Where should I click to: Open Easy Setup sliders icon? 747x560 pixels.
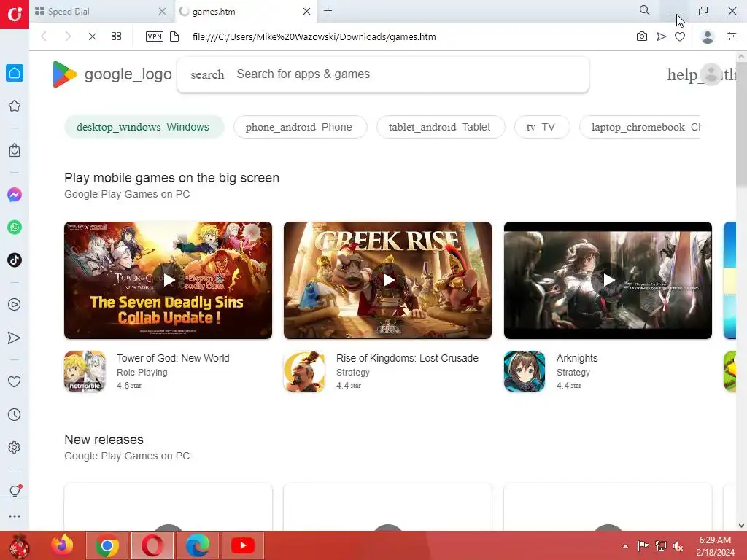coord(732,36)
